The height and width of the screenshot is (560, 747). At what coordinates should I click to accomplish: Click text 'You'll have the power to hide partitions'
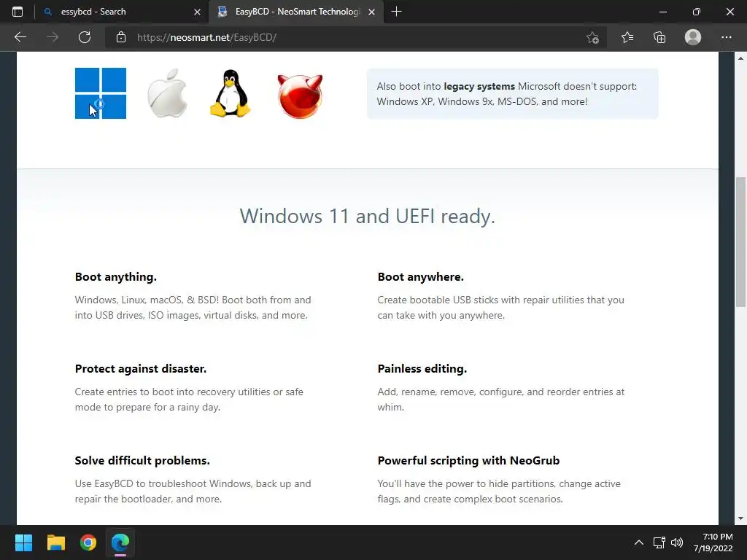pyautogui.click(x=466, y=484)
